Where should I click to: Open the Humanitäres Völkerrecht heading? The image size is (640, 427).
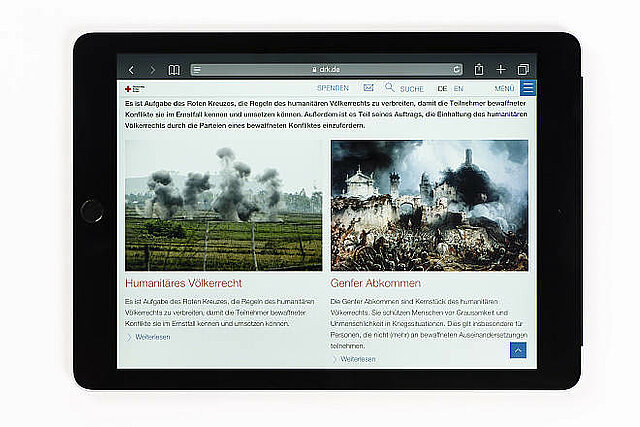[183, 283]
